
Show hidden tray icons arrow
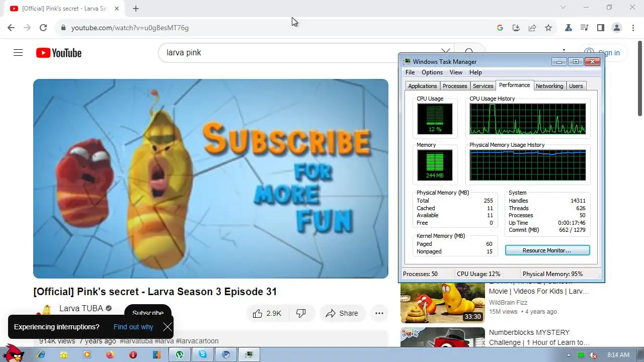569,355
